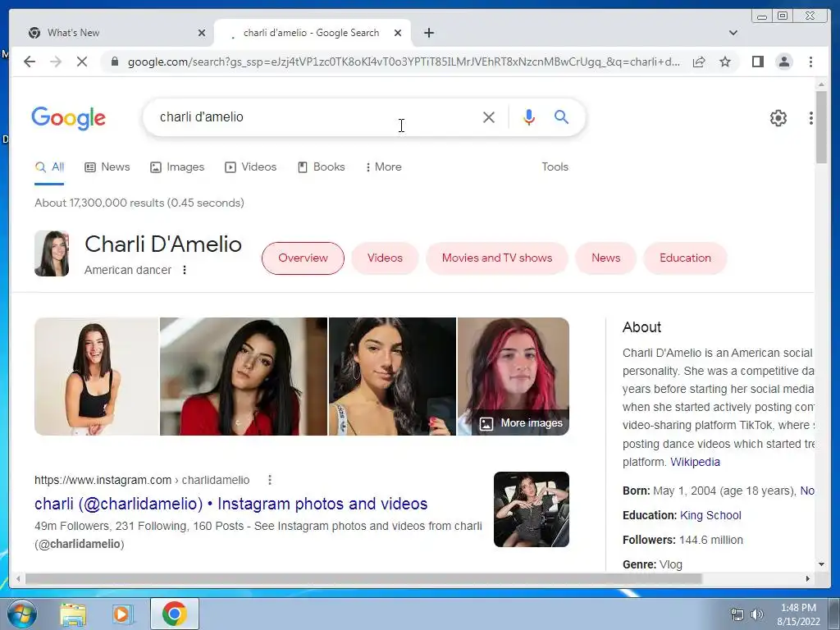Close the charli d'amelio Google Search tab
The image size is (840, 630).
(x=398, y=33)
